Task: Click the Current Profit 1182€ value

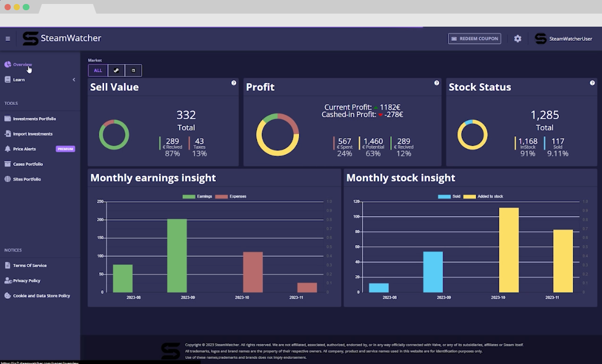Action: (390, 107)
